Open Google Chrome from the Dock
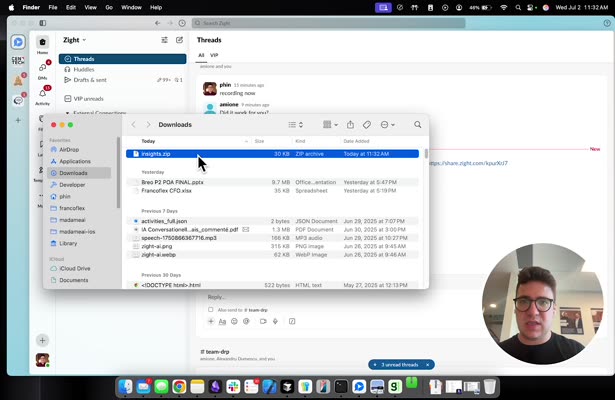 179,387
